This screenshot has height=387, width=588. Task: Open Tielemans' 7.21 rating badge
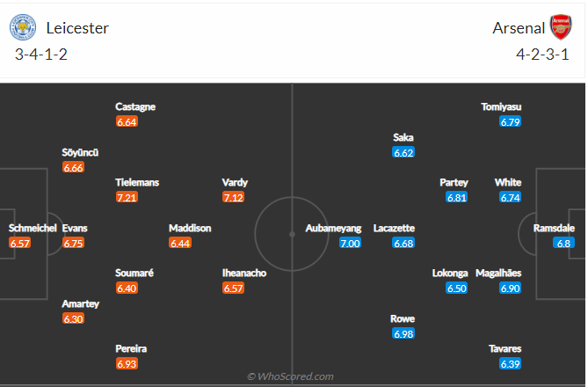click(x=127, y=197)
